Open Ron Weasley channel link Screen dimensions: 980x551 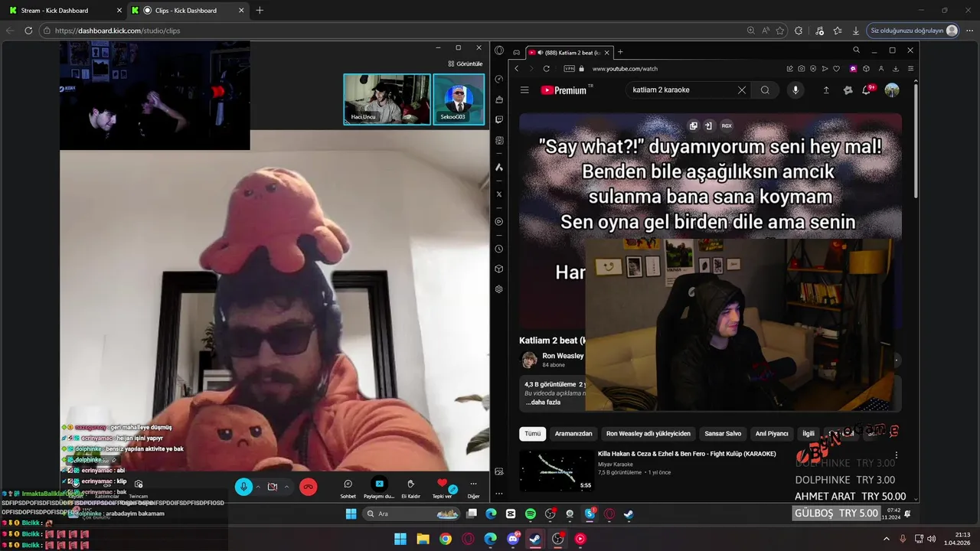click(563, 356)
